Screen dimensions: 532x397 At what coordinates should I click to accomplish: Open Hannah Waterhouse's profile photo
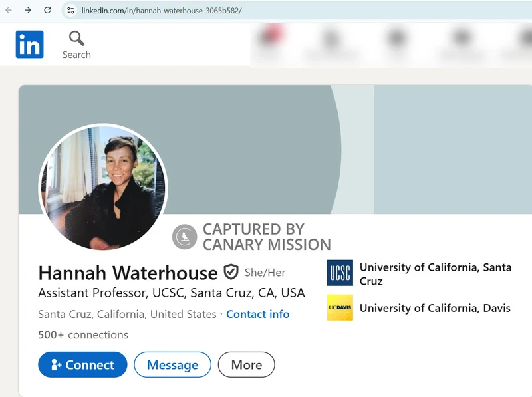[103, 188]
